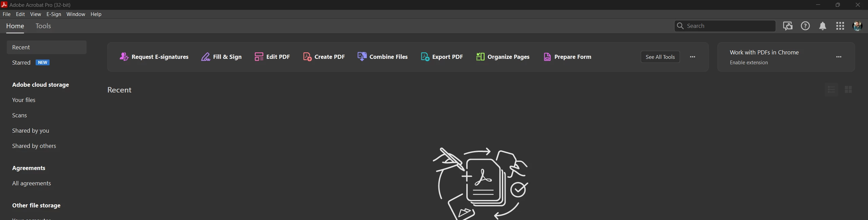Open Shared by you list
The height and width of the screenshot is (220, 868).
(x=31, y=131)
